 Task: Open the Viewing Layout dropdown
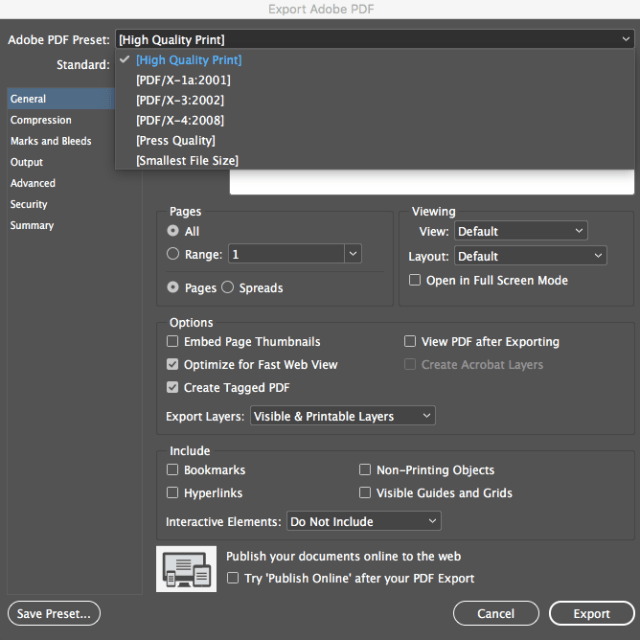(530, 256)
